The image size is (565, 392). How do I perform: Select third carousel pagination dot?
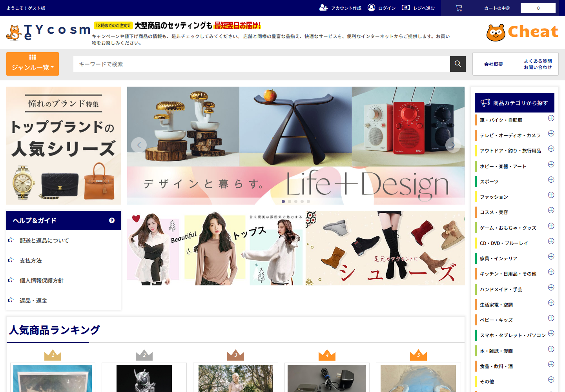296,201
